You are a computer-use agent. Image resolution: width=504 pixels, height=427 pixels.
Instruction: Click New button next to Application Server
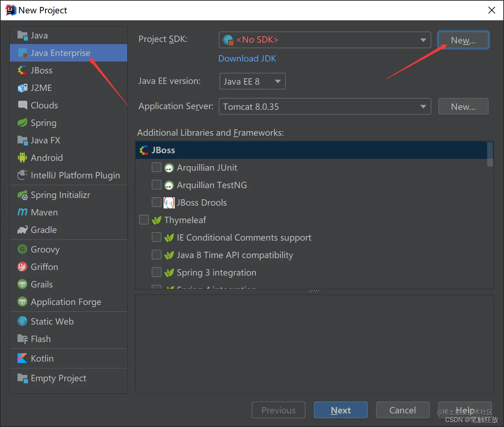point(463,106)
